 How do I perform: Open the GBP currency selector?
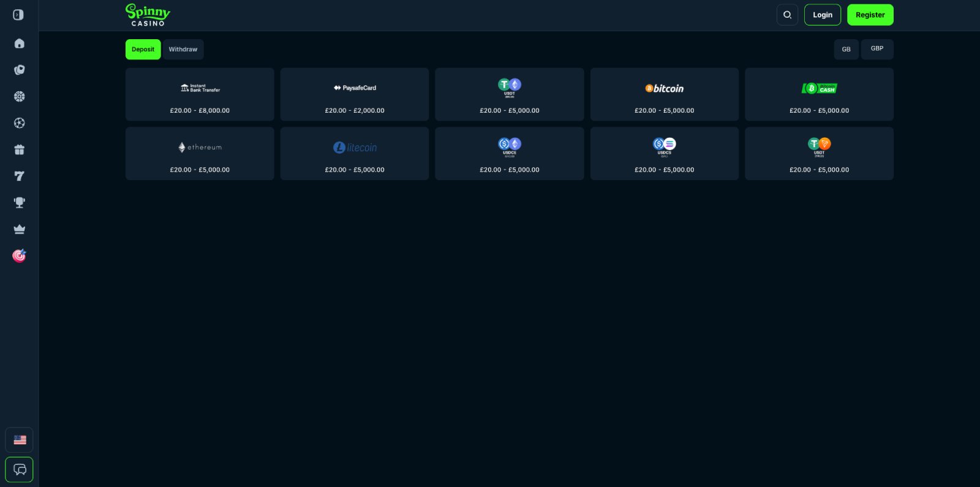877,49
